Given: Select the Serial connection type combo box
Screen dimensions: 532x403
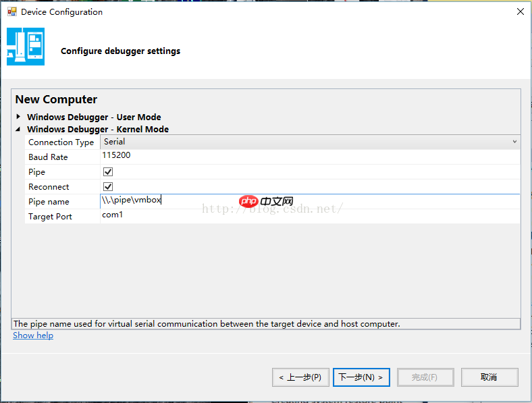Looking at the screenshot, I should (310, 142).
